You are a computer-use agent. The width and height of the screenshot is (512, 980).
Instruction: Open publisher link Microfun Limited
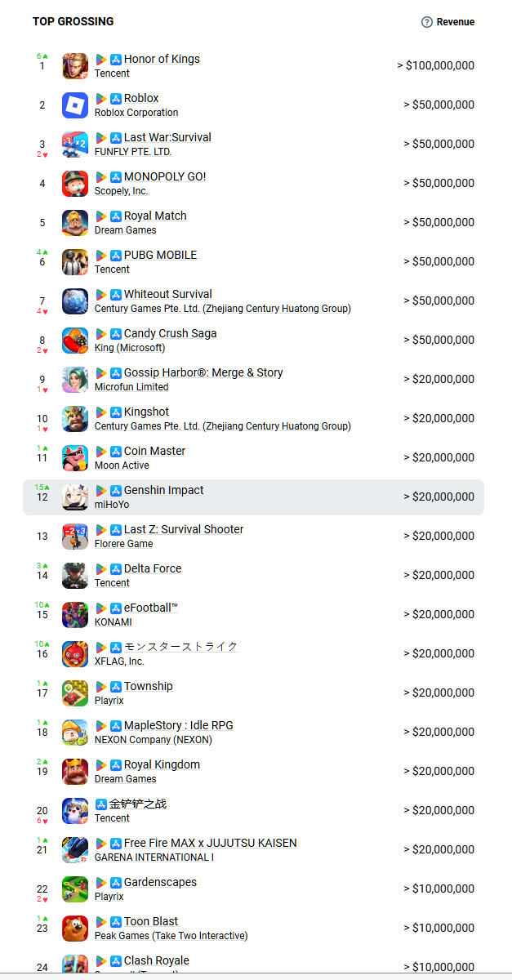[131, 387]
